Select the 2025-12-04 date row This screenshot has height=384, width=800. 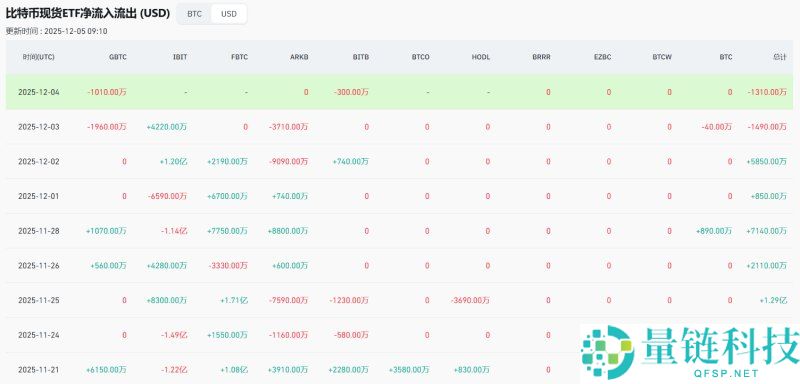(399, 92)
